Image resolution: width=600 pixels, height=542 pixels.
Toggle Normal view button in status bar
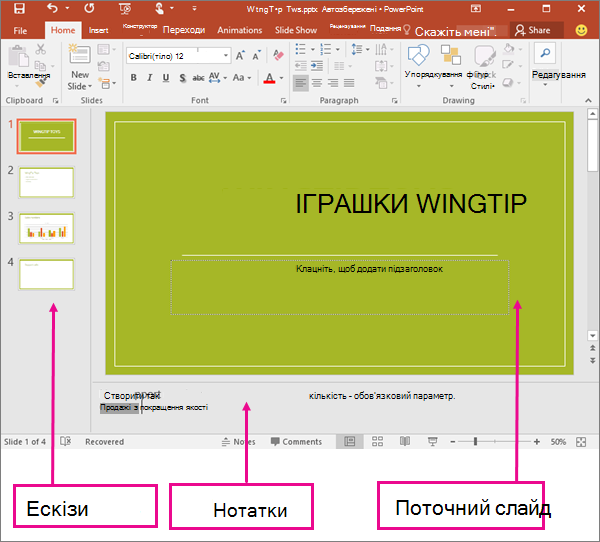350,441
